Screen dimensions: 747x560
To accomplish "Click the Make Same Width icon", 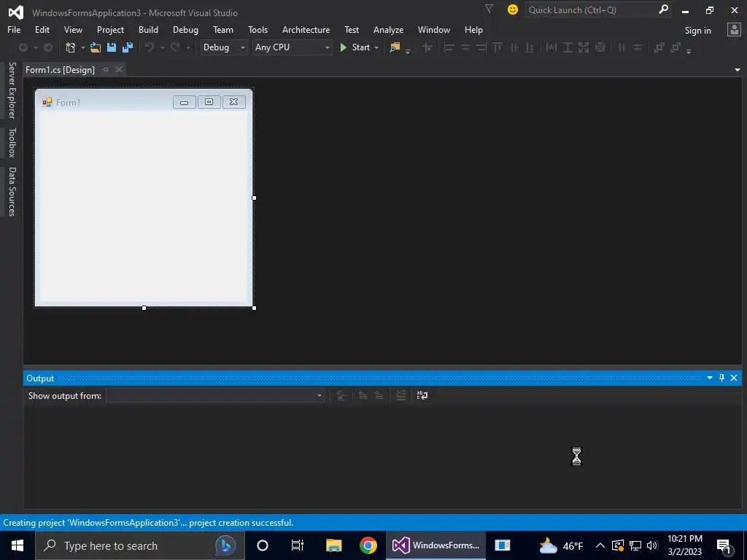I will pyautogui.click(x=551, y=47).
